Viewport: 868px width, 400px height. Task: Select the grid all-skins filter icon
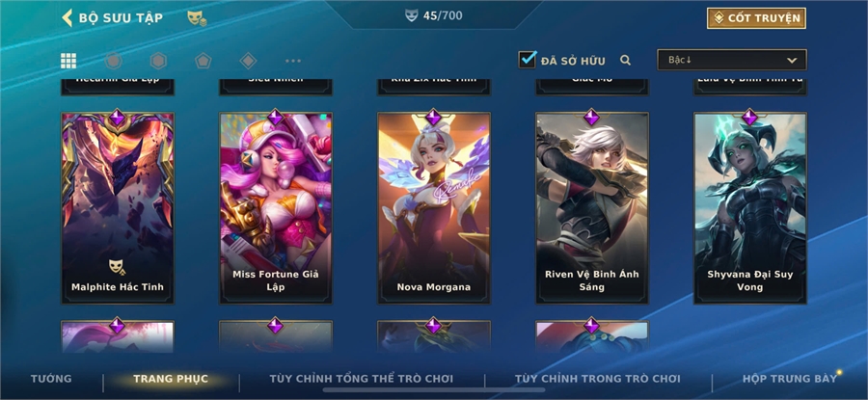pyautogui.click(x=68, y=61)
